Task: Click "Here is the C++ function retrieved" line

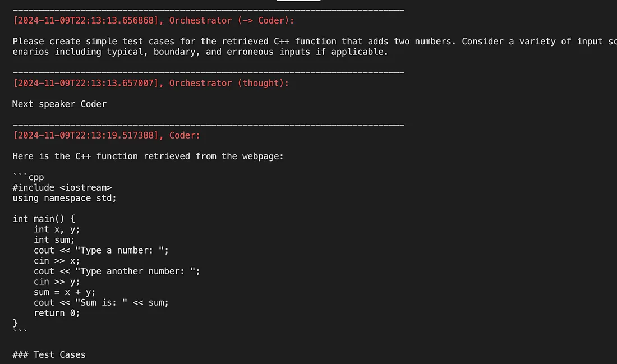Action: click(148, 156)
